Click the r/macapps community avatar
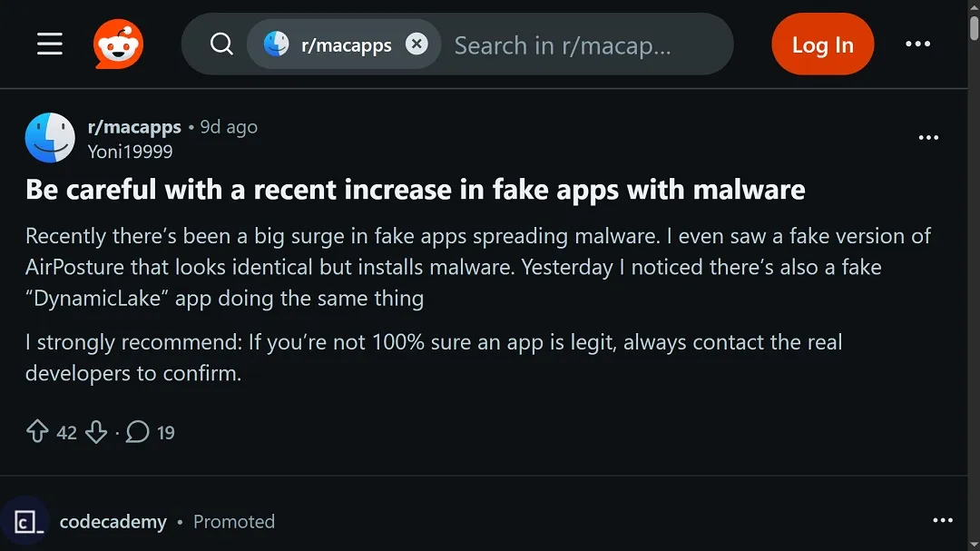 (50, 137)
